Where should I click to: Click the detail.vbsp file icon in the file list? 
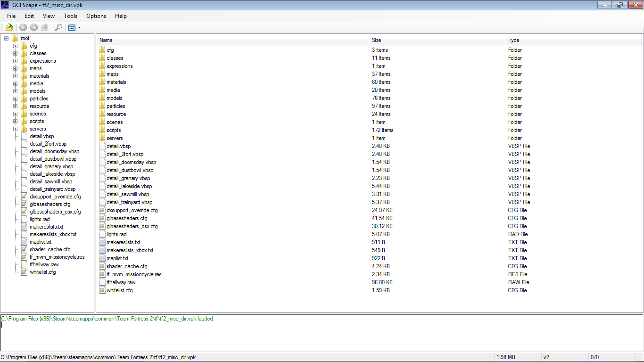(102, 146)
